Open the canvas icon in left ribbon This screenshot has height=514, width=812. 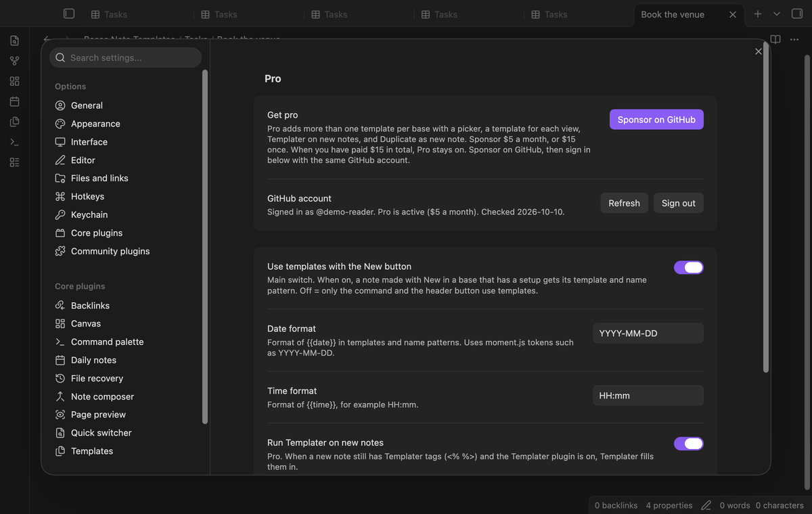14,81
